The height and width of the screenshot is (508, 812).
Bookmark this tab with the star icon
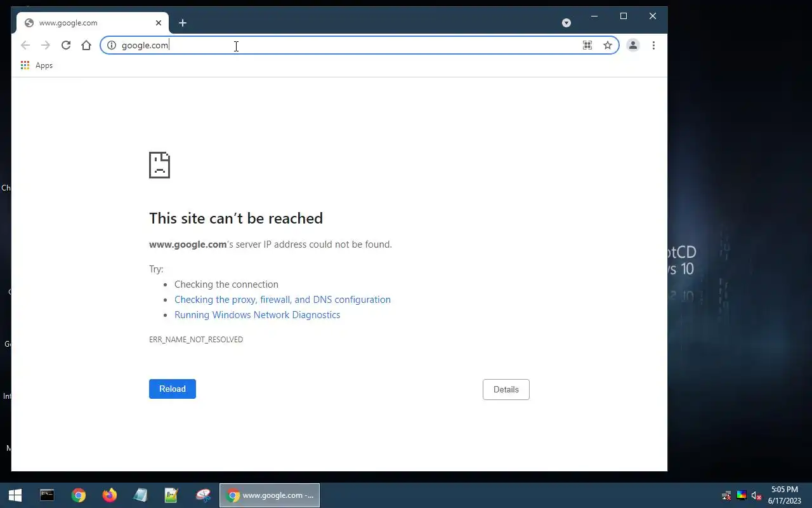[x=608, y=45]
